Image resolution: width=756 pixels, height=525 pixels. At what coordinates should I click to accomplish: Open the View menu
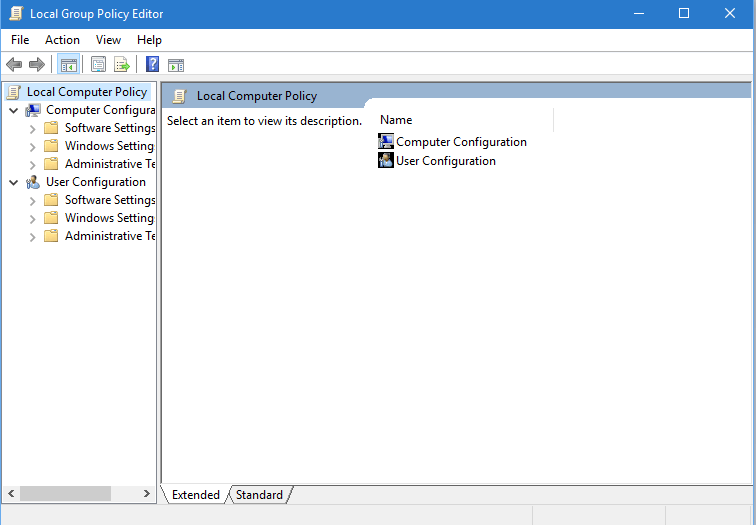point(108,40)
